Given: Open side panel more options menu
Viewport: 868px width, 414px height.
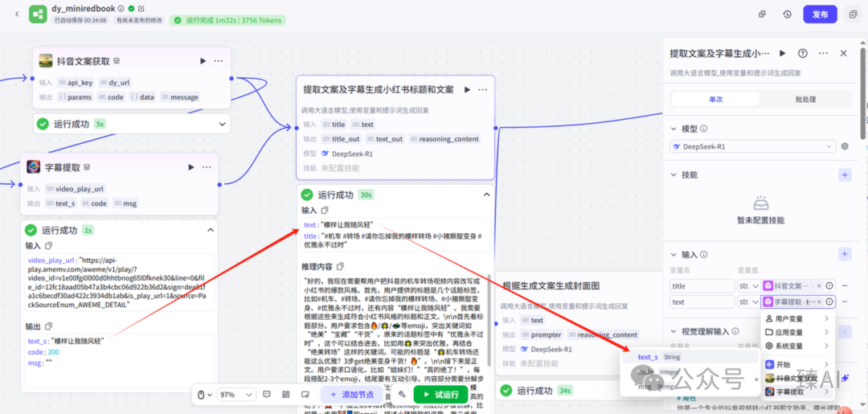Looking at the screenshot, I should [x=823, y=53].
